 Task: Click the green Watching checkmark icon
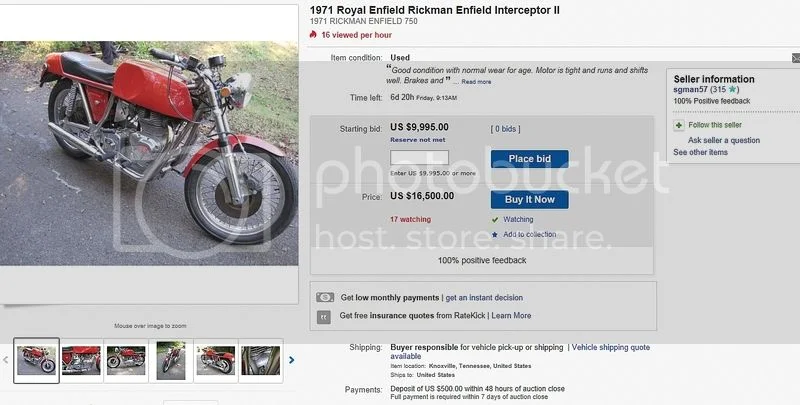[494, 220]
